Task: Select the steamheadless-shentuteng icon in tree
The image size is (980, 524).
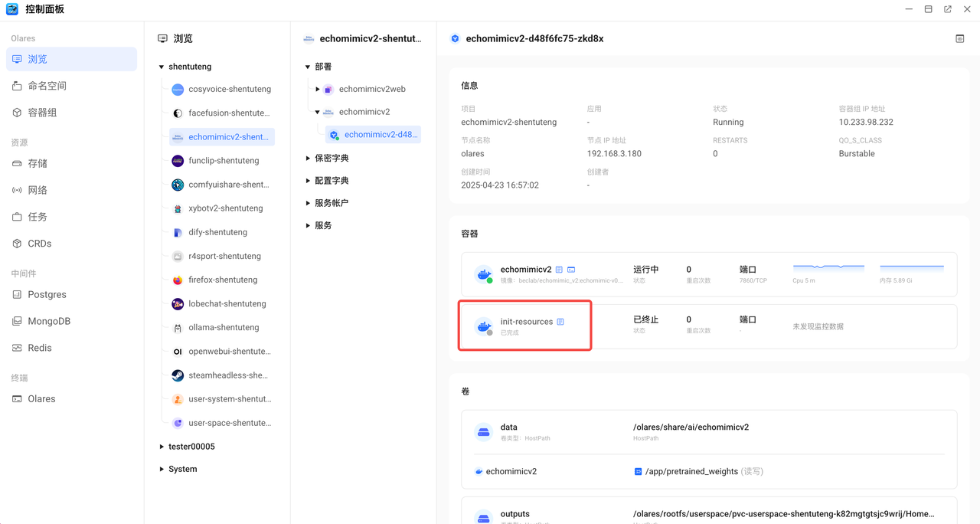Action: point(178,375)
